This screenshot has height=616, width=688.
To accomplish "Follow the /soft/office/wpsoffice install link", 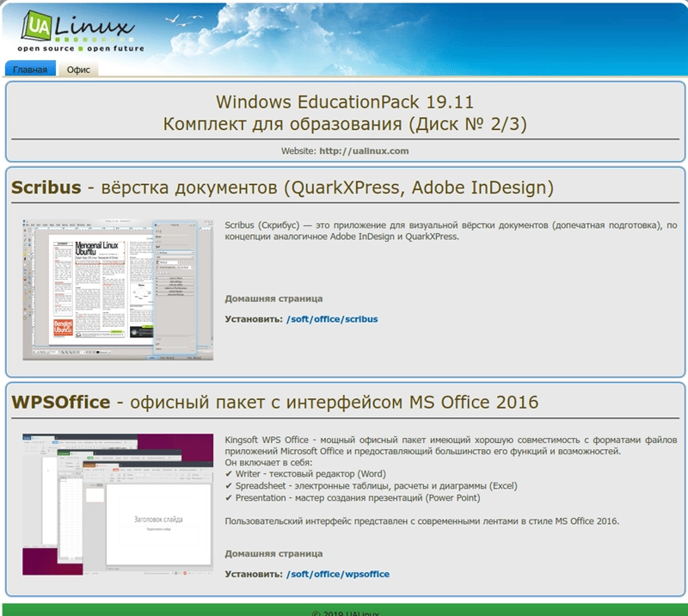I will [338, 575].
